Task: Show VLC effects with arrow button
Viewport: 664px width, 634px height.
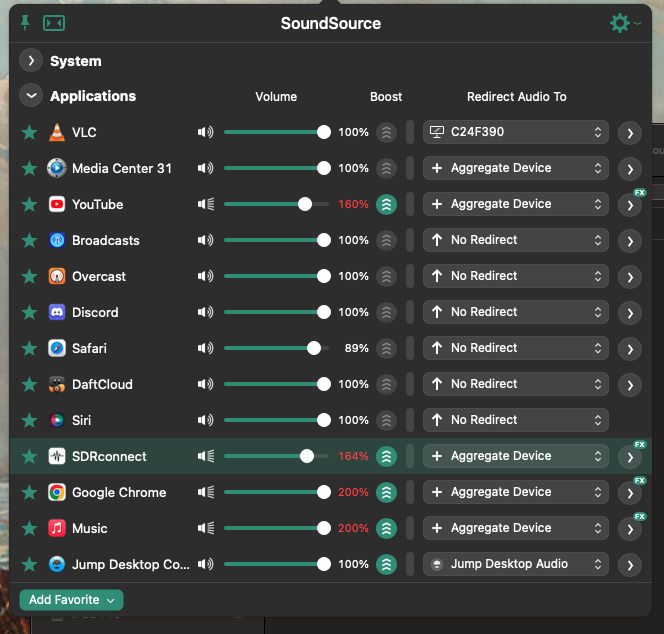Action: point(630,133)
